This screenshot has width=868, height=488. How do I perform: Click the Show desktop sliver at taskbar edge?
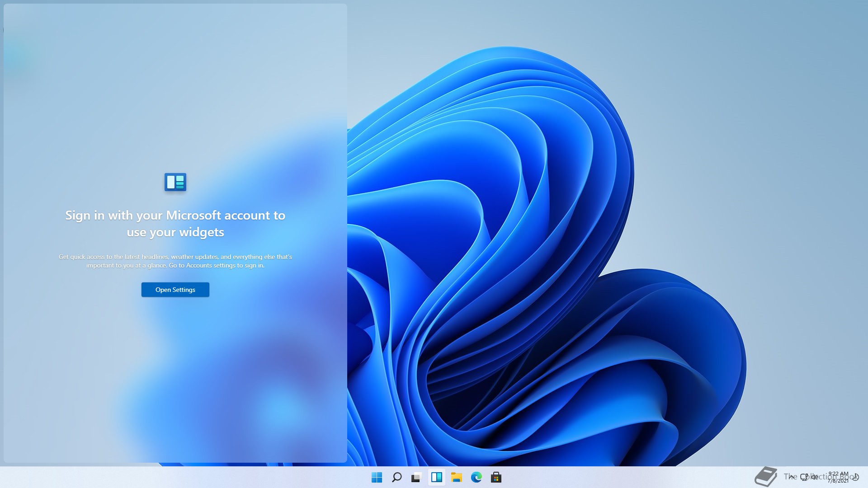(x=866, y=477)
